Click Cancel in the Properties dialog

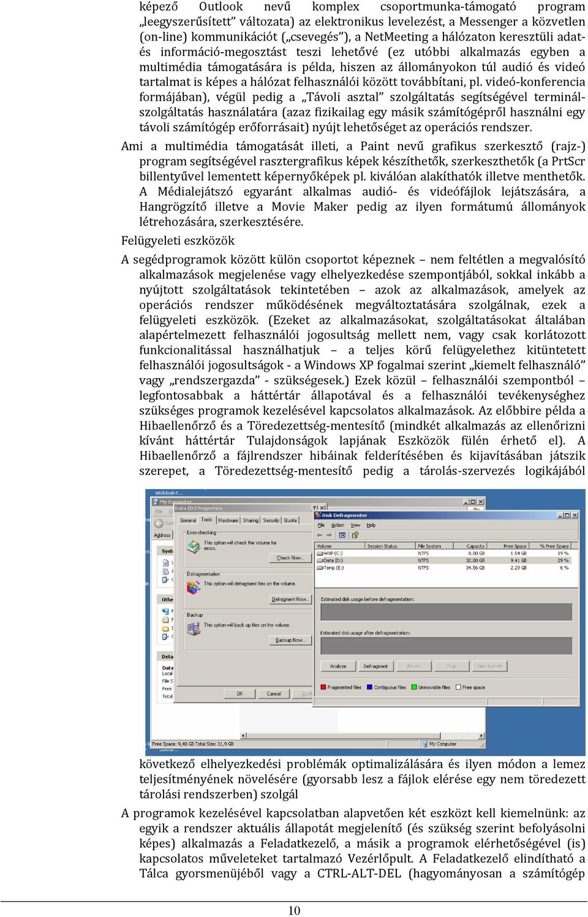pyautogui.click(x=274, y=694)
